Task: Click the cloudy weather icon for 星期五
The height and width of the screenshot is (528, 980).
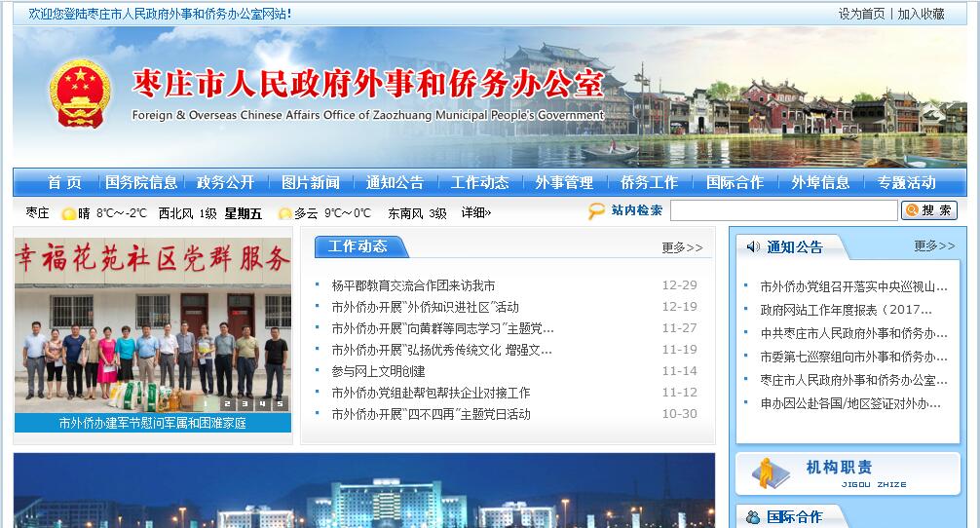Action: coord(284,213)
